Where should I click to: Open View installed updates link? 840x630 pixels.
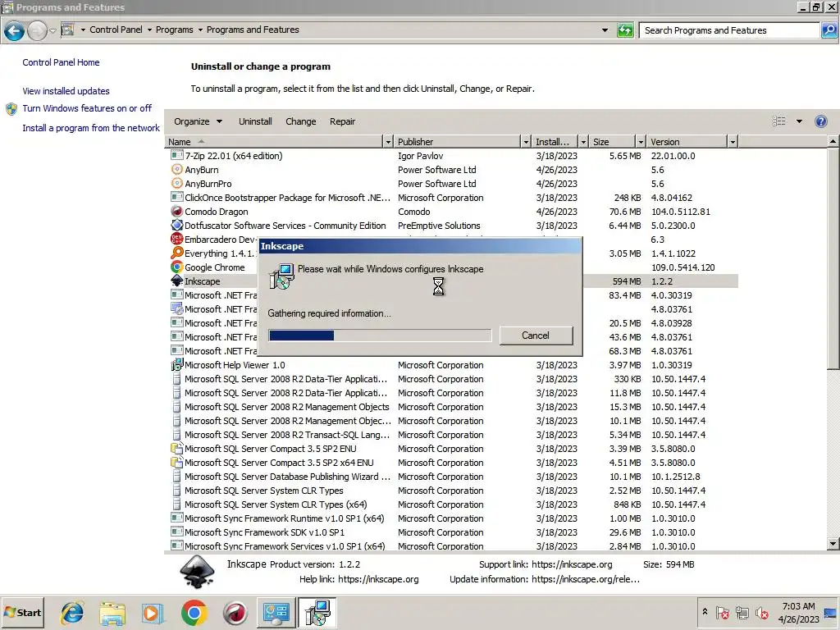[x=66, y=91]
